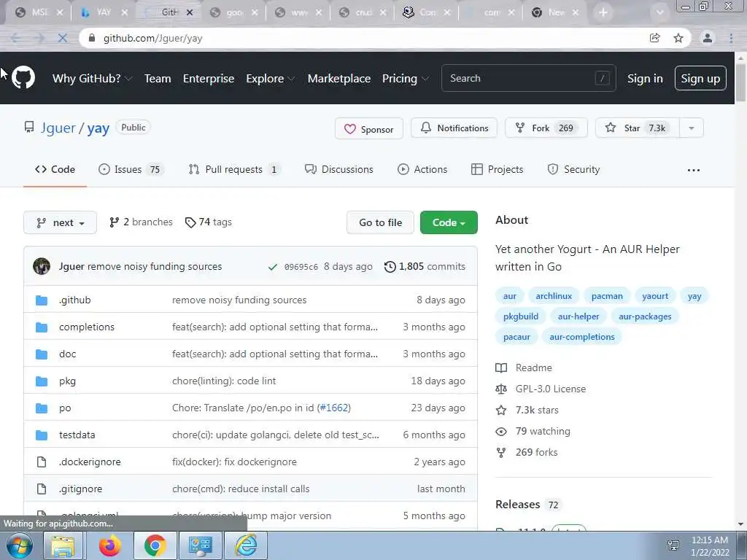
Task: Expand the Why GitHub? menu
Action: point(92,79)
